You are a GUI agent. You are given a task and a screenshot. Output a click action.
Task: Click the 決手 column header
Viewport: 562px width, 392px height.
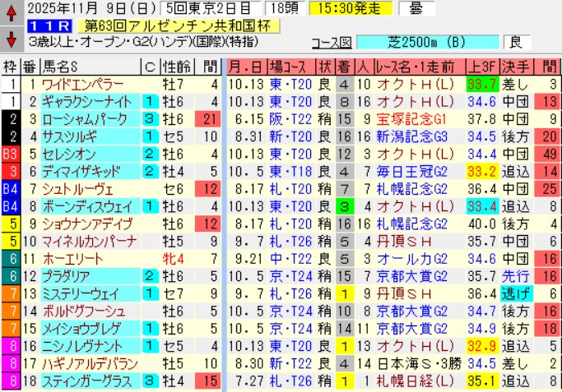coord(514,67)
